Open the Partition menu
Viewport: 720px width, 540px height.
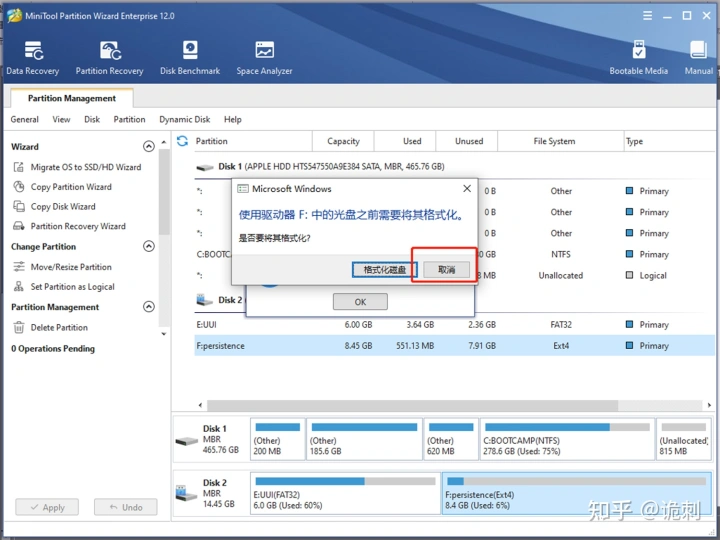[129, 119]
